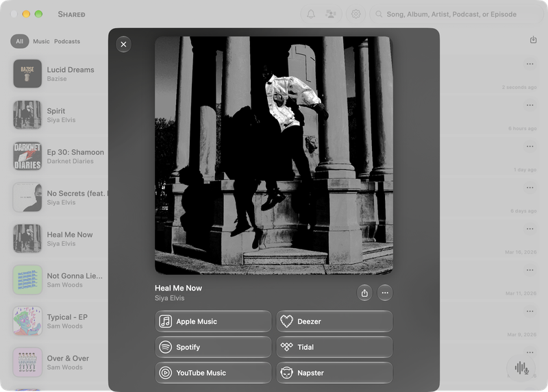The image size is (548, 392).
Task: Click the Over & Over album thumbnail
Action: click(x=27, y=363)
